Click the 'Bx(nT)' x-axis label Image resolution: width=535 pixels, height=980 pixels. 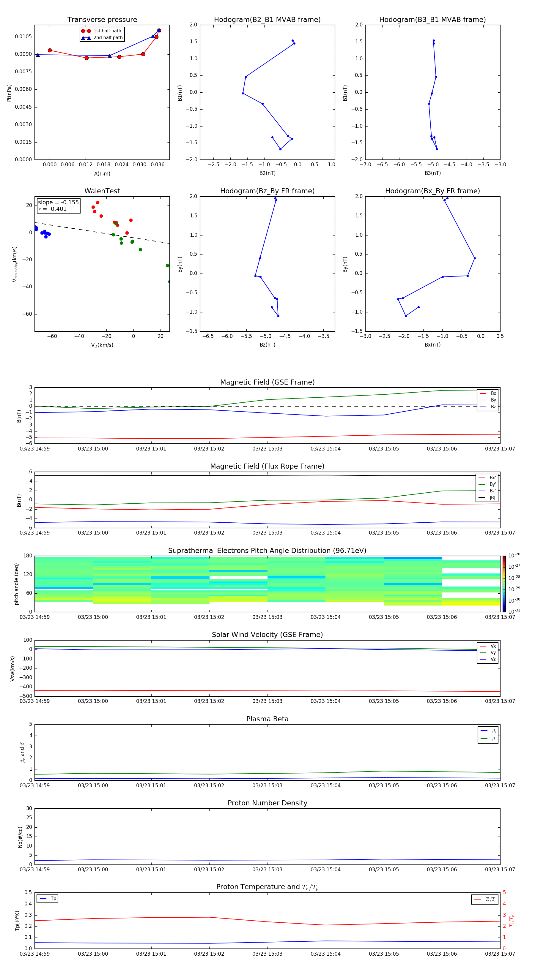click(432, 345)
